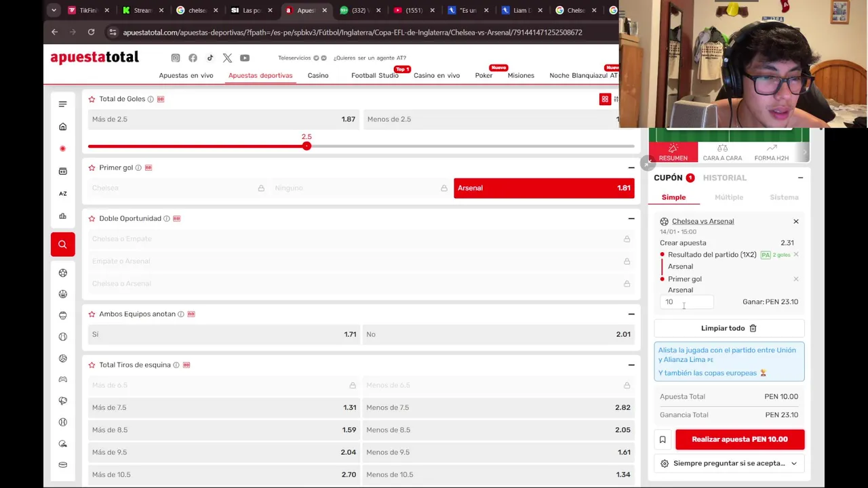This screenshot has height=488, width=868.
Task: Open Football Studio menu item
Action: [x=375, y=75]
